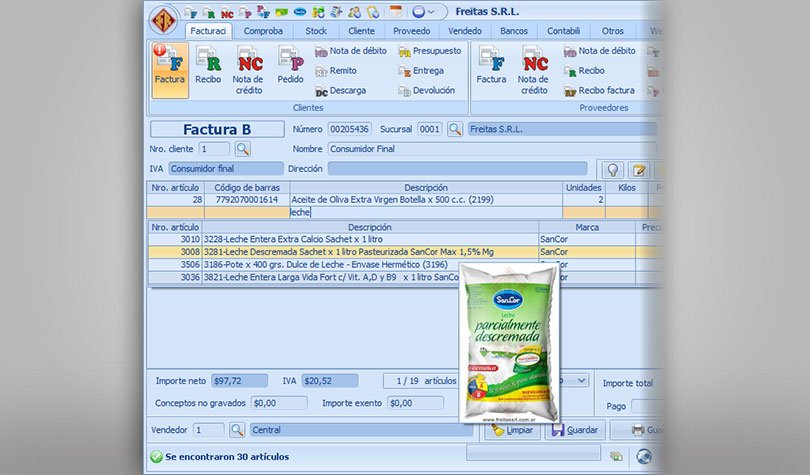Click Recibo R icon in quick access toolbar

[x=209, y=12]
